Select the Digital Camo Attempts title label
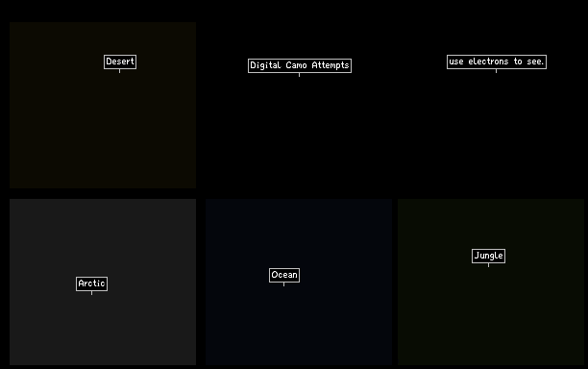Image resolution: width=588 pixels, height=369 pixels. pos(300,65)
